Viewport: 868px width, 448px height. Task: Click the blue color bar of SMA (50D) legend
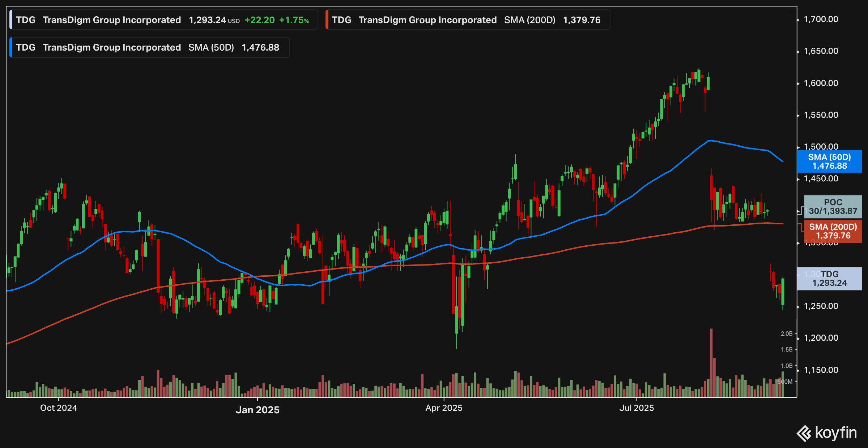[11, 47]
